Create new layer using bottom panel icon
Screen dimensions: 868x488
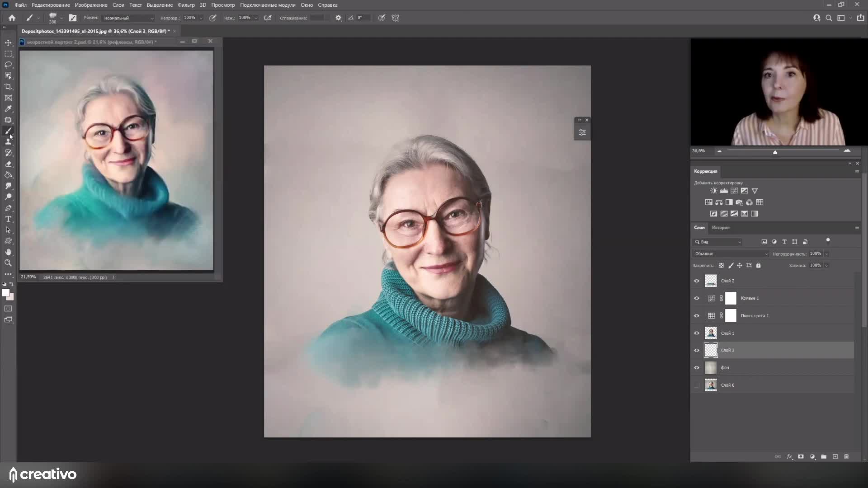click(835, 457)
